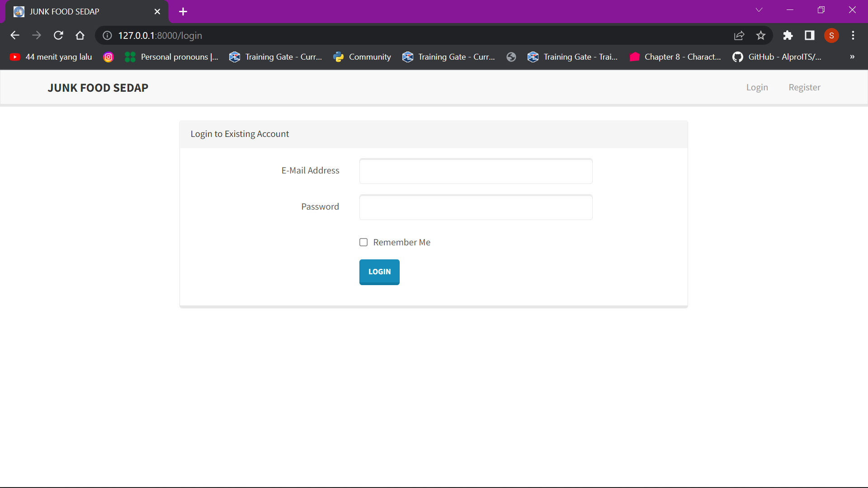Open a new browser tab
868x488 pixels.
[x=183, y=12]
